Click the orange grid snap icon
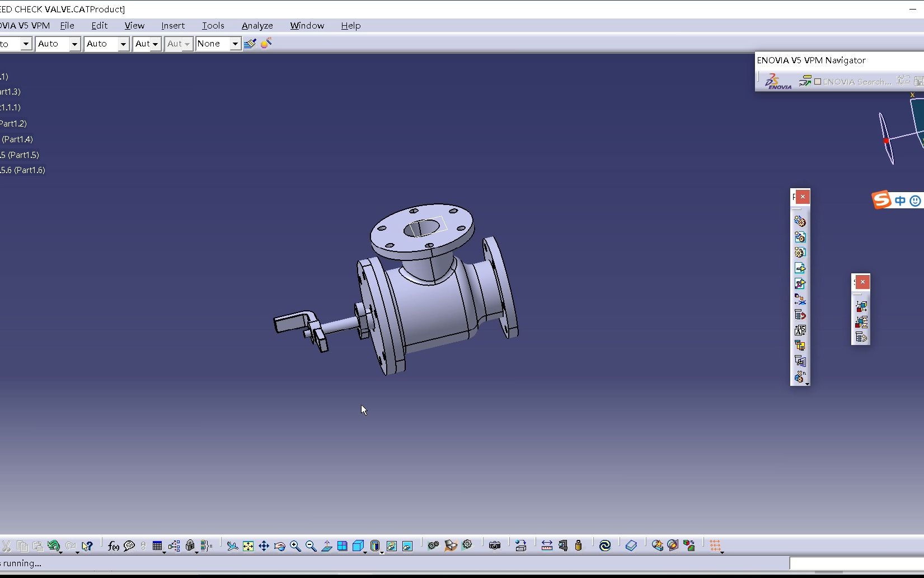This screenshot has height=578, width=924. point(715,546)
